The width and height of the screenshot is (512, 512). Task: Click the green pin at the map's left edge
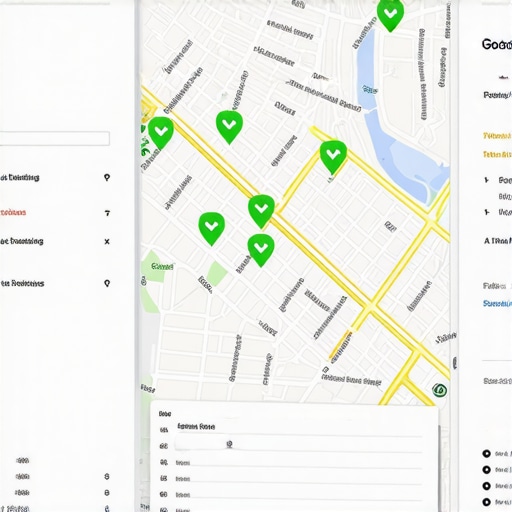[161, 132]
